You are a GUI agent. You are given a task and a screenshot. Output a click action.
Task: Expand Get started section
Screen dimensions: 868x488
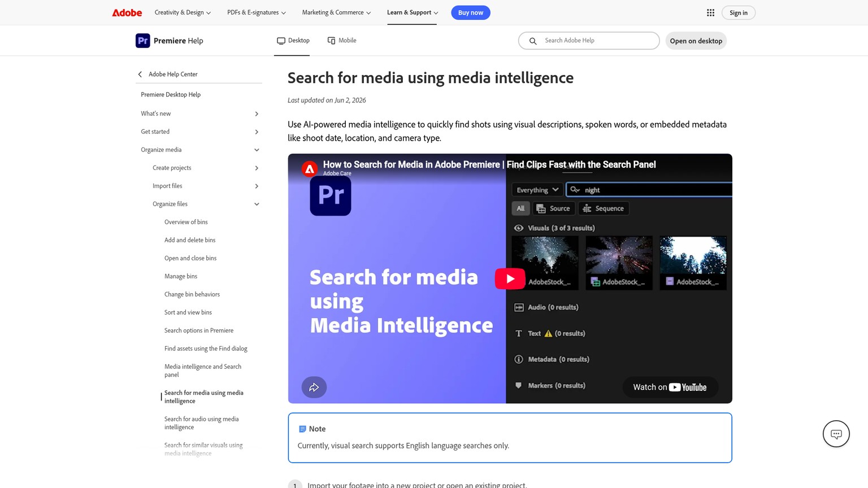tap(257, 132)
